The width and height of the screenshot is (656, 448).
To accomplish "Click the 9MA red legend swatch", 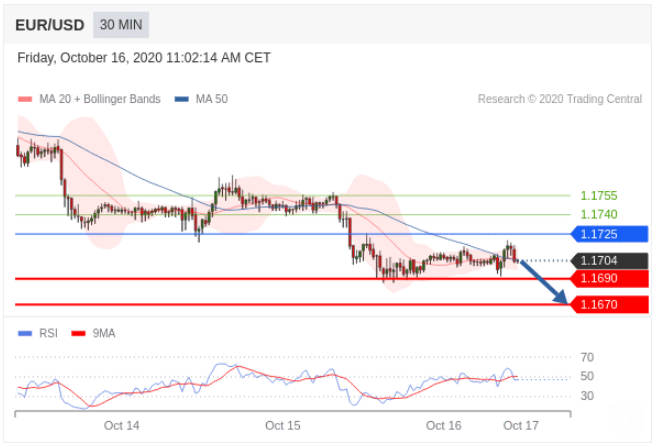I will (78, 334).
